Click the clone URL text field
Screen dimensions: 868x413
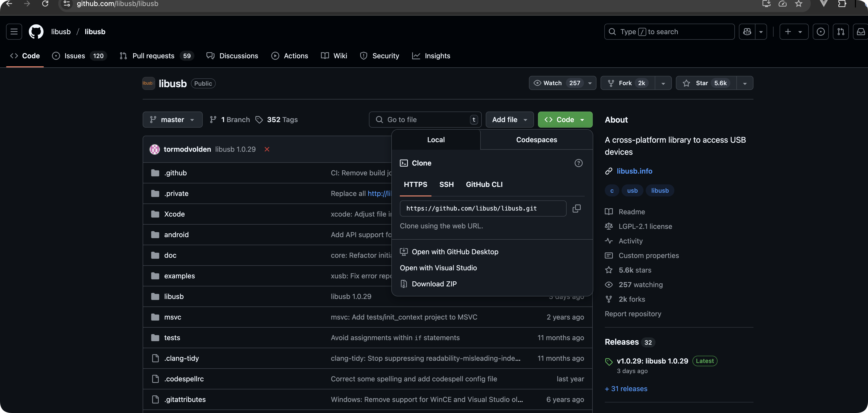pyautogui.click(x=483, y=208)
